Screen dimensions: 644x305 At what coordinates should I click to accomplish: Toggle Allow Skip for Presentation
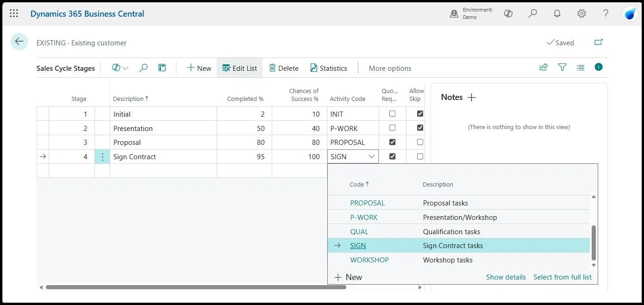click(x=420, y=128)
